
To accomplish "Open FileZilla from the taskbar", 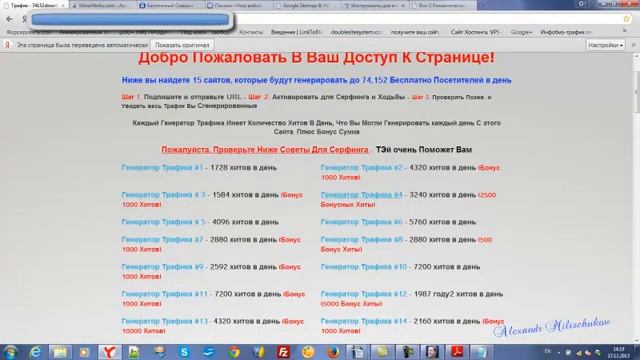I will (x=283, y=352).
